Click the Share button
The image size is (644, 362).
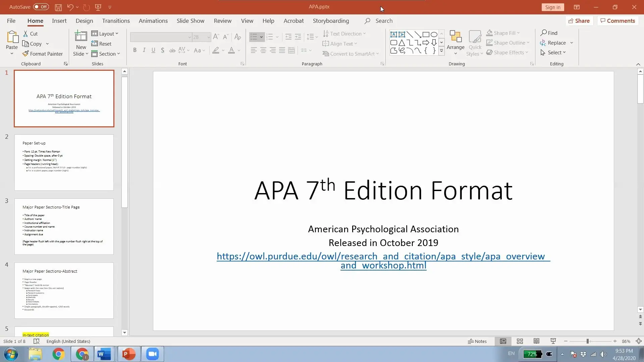point(579,21)
